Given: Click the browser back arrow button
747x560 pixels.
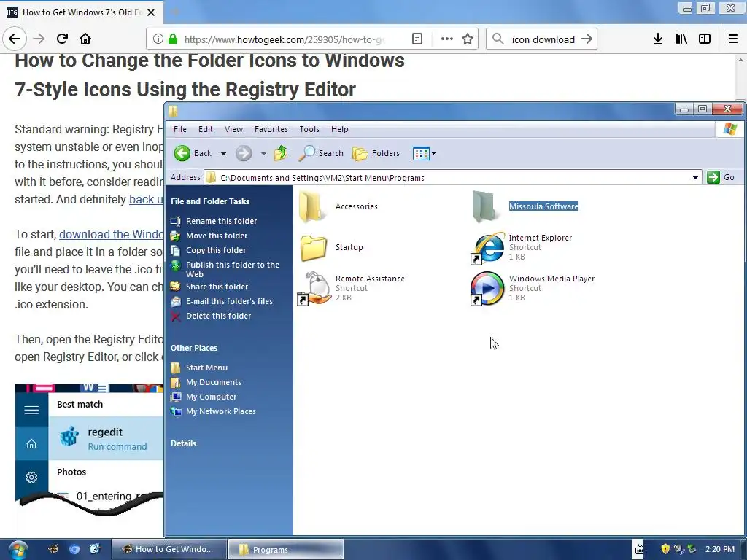Looking at the screenshot, I should (x=15, y=39).
